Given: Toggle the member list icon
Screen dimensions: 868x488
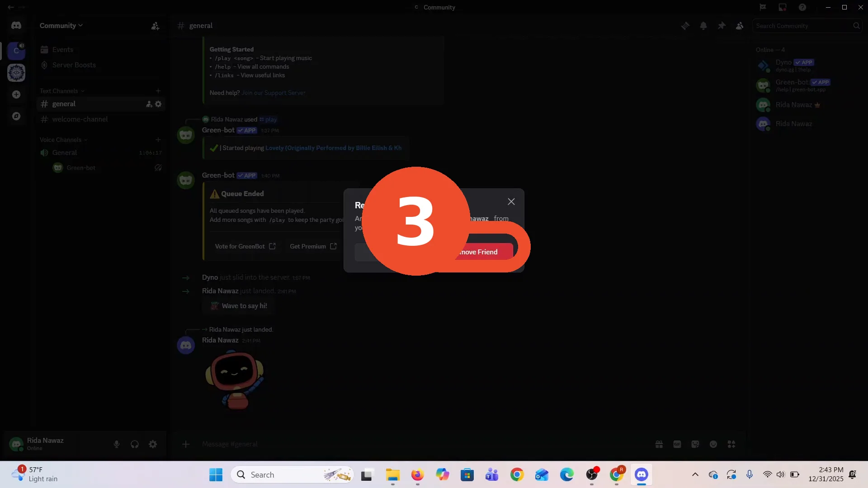Looking at the screenshot, I should point(740,26).
